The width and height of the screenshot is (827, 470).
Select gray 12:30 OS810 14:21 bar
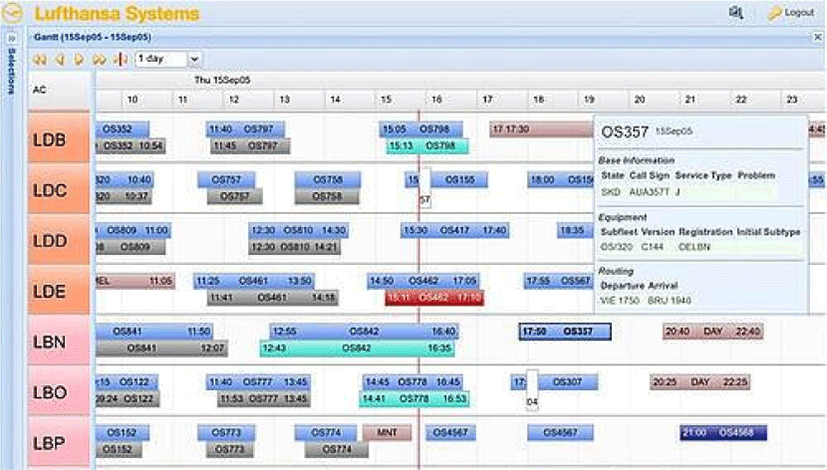pyautogui.click(x=294, y=247)
